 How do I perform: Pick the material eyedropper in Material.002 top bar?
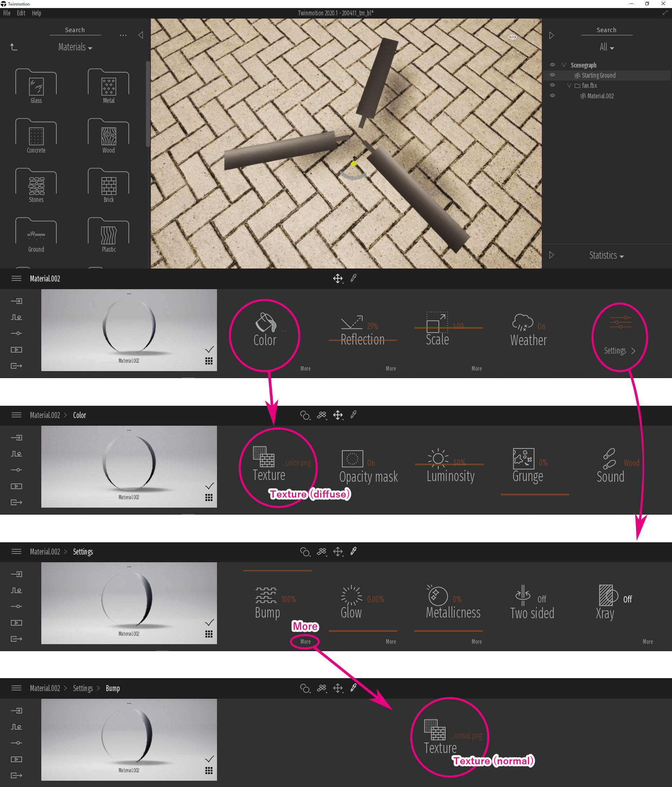353,278
